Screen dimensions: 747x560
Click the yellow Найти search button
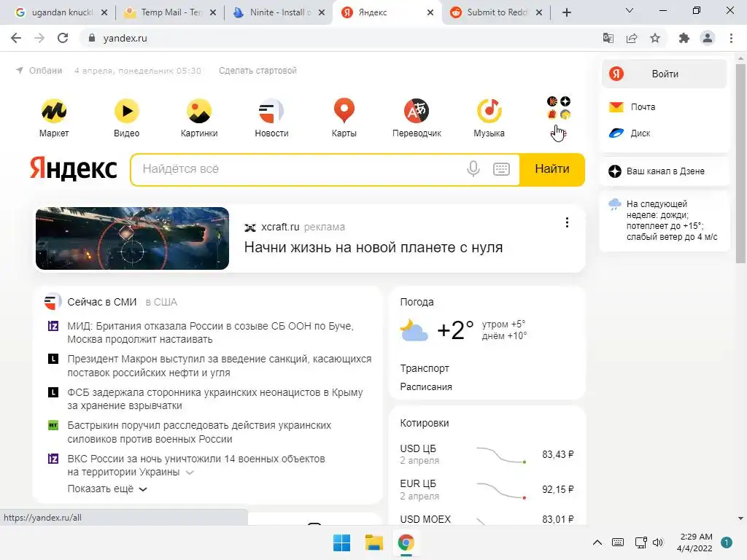point(551,169)
